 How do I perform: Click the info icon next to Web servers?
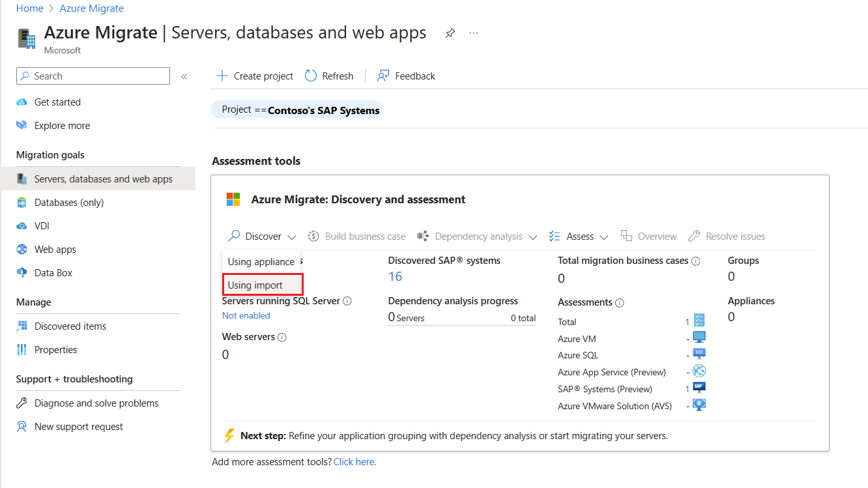click(x=282, y=337)
